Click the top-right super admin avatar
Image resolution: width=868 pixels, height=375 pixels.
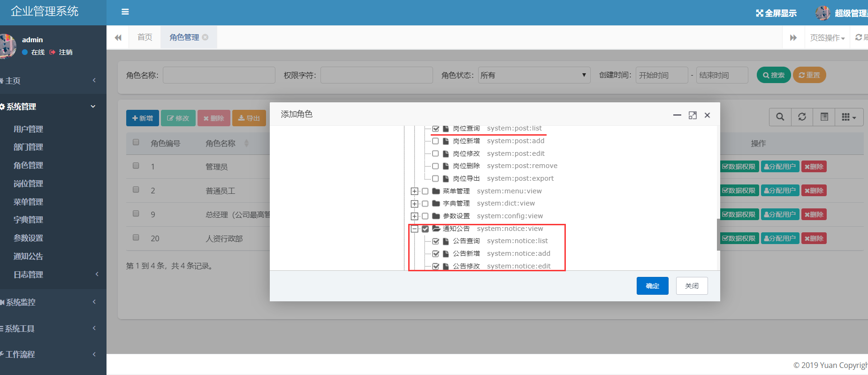822,13
